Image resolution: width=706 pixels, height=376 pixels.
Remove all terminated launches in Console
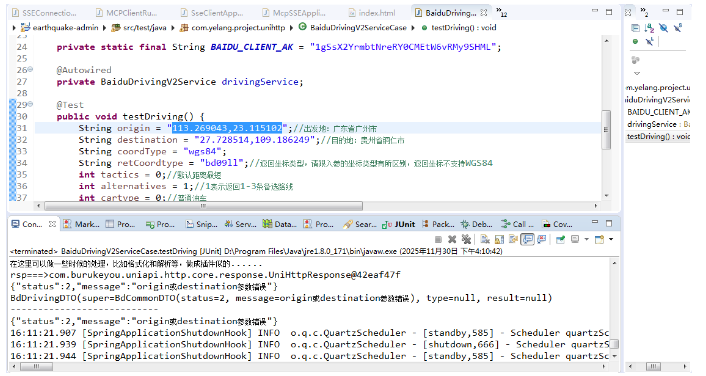[x=466, y=240]
